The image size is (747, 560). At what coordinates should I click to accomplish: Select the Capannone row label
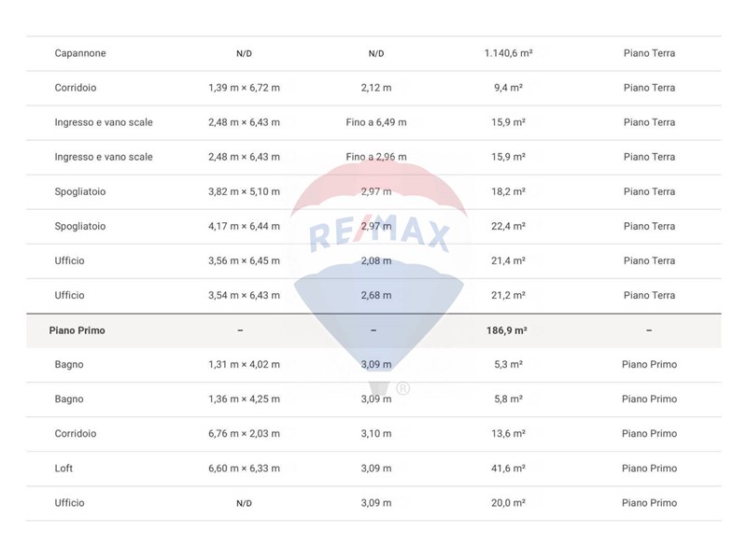tap(80, 53)
